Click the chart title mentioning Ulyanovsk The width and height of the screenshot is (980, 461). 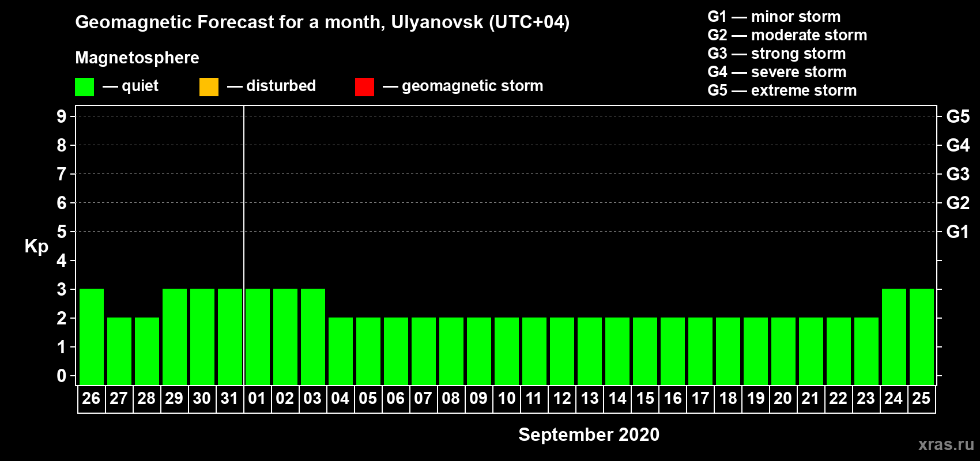click(x=322, y=22)
